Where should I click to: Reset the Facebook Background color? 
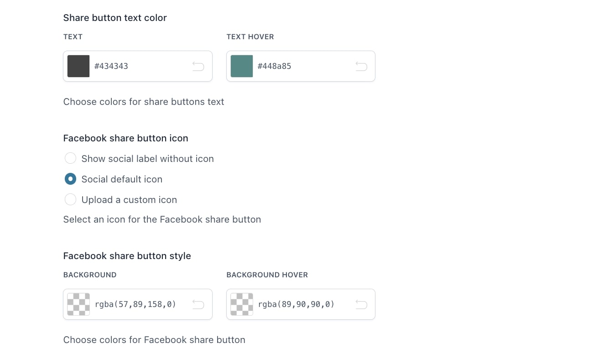point(198,304)
